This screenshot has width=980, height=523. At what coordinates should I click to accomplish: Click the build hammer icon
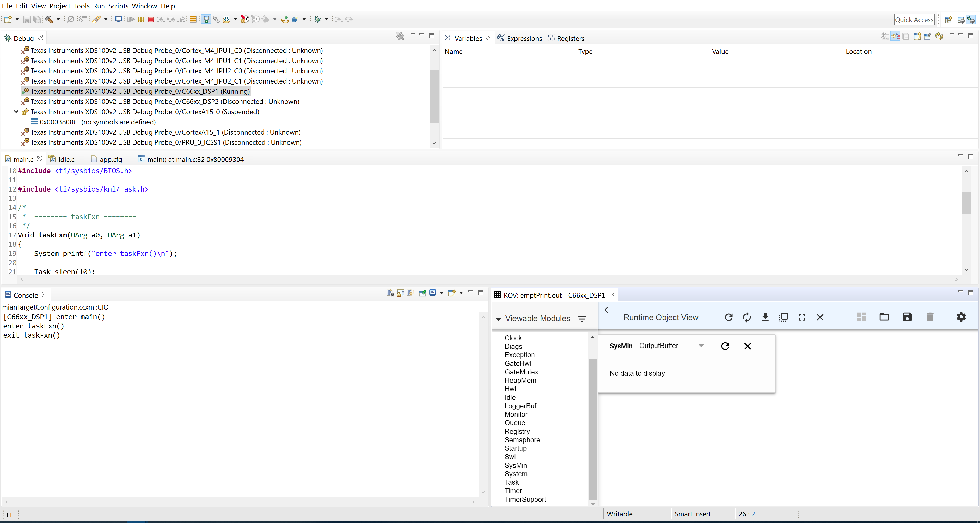(x=50, y=19)
